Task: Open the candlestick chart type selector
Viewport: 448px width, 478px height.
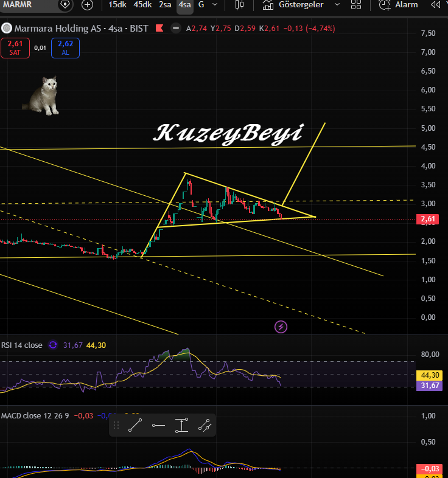Action: [240, 5]
